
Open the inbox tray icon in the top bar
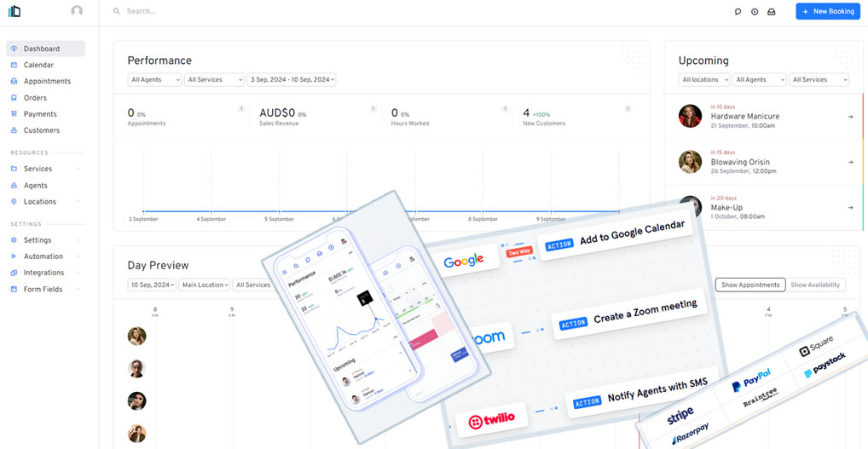pos(771,12)
